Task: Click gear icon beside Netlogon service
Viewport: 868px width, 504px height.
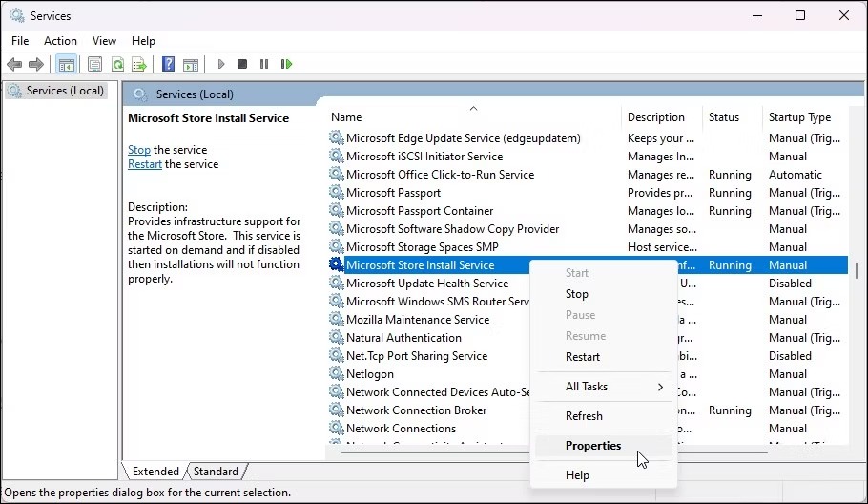Action: tap(336, 373)
